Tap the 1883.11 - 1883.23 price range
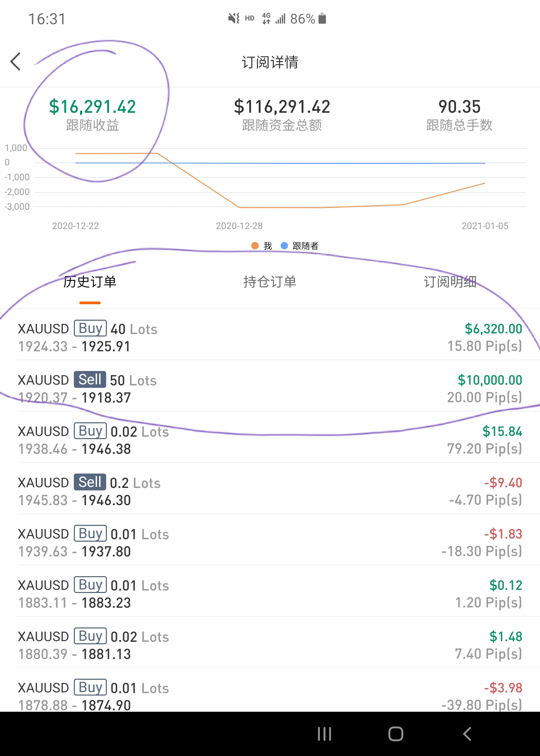Screen dimensions: 540x756 point(75,603)
